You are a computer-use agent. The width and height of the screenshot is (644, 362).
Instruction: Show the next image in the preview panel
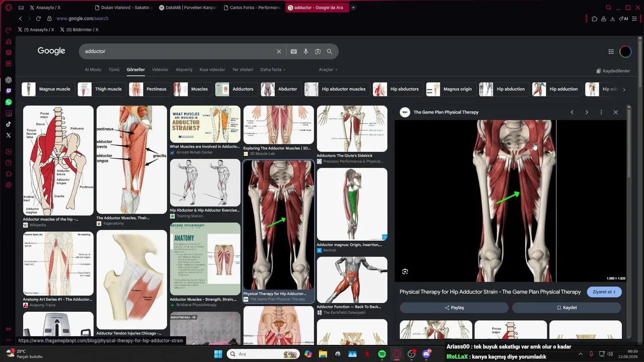click(587, 112)
